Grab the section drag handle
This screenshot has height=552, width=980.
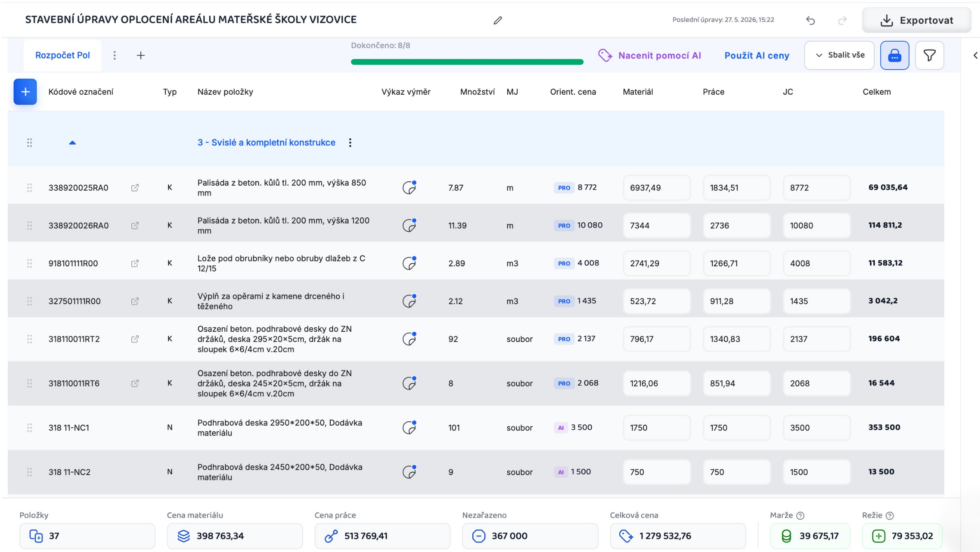coord(29,142)
